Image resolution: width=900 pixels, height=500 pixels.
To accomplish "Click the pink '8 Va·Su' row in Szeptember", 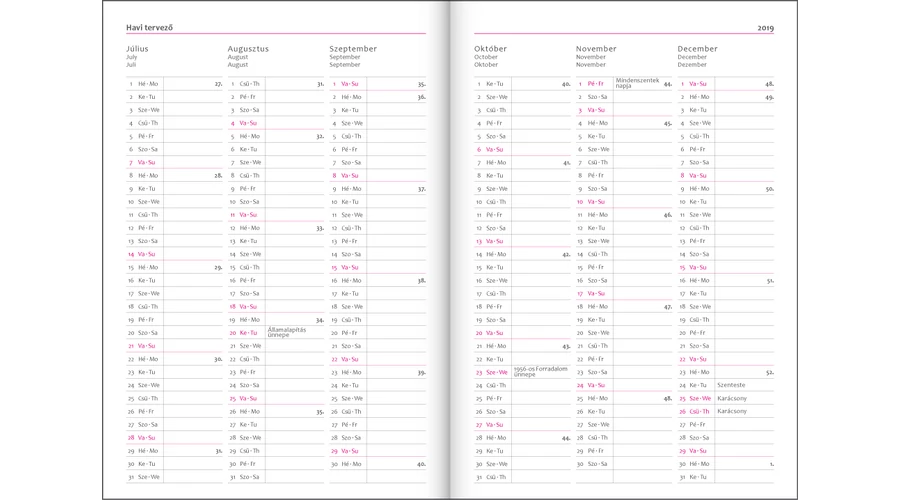I will pyautogui.click(x=377, y=176).
